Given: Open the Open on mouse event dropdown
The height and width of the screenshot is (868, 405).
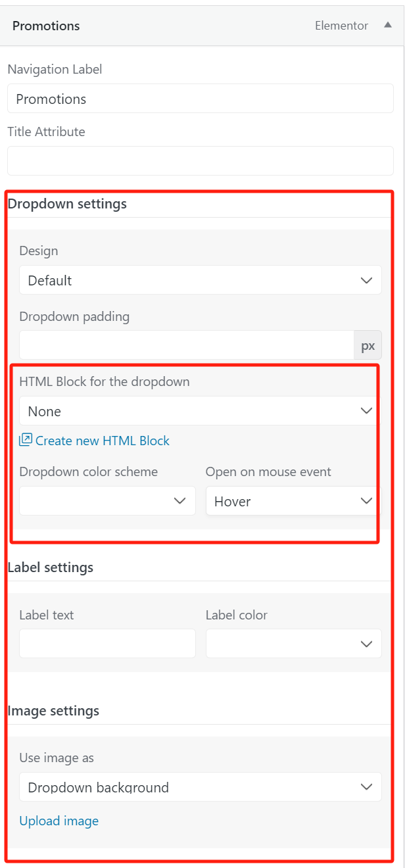Looking at the screenshot, I should coord(289,500).
